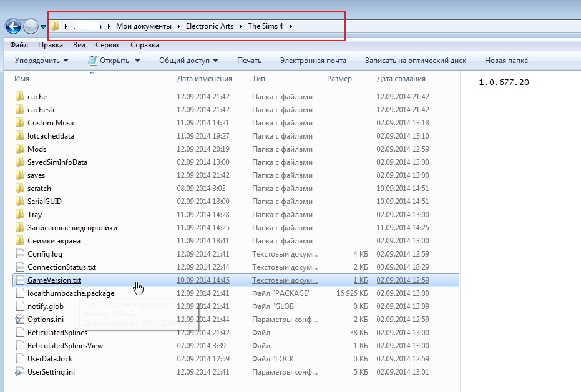The height and width of the screenshot is (392, 581).
Task: Go to Electronic Arts breadcrumb
Action: click(x=210, y=26)
